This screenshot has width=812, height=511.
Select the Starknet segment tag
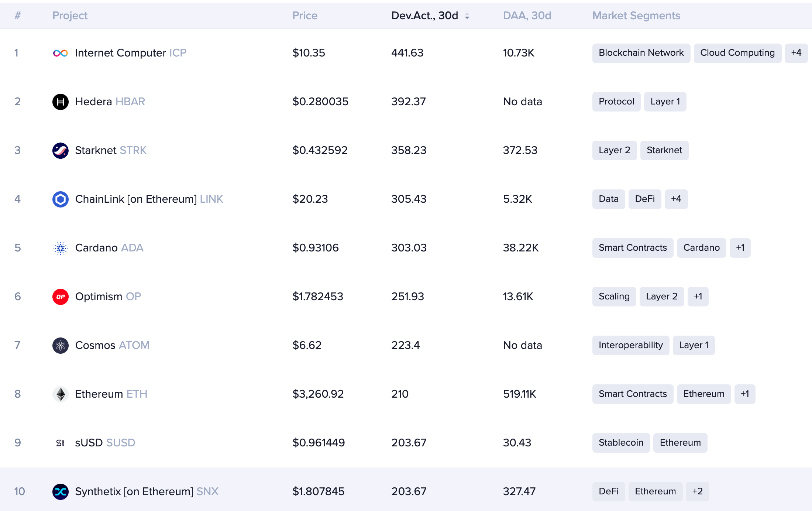click(664, 151)
